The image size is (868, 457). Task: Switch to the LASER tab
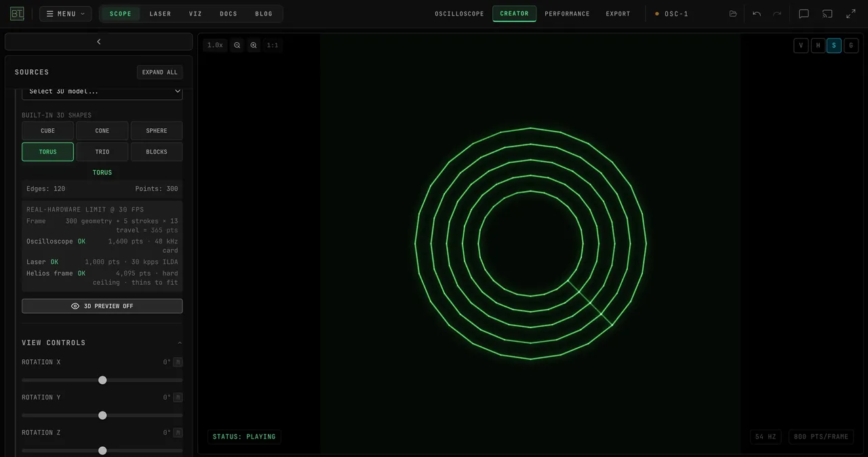(161, 14)
